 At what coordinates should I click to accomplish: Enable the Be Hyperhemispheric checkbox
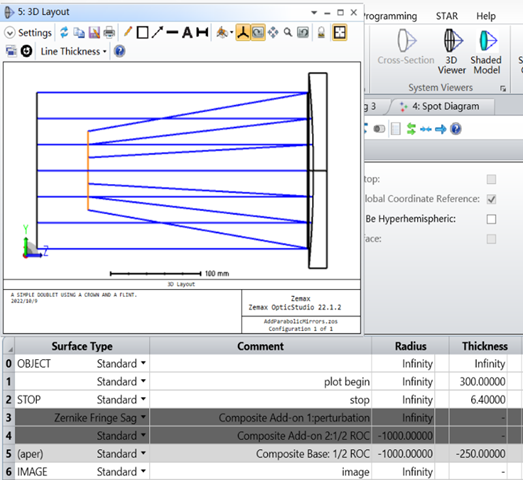491,219
